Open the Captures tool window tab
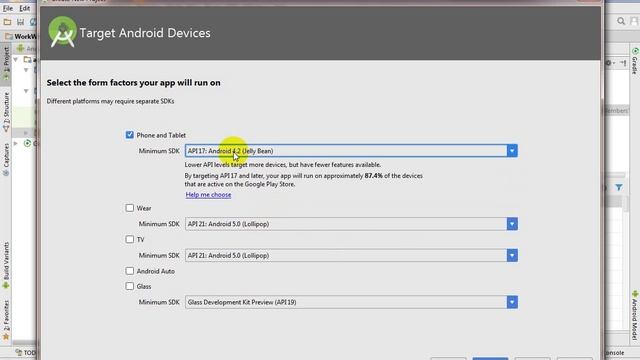Image resolution: width=640 pixels, height=360 pixels. tap(6, 159)
